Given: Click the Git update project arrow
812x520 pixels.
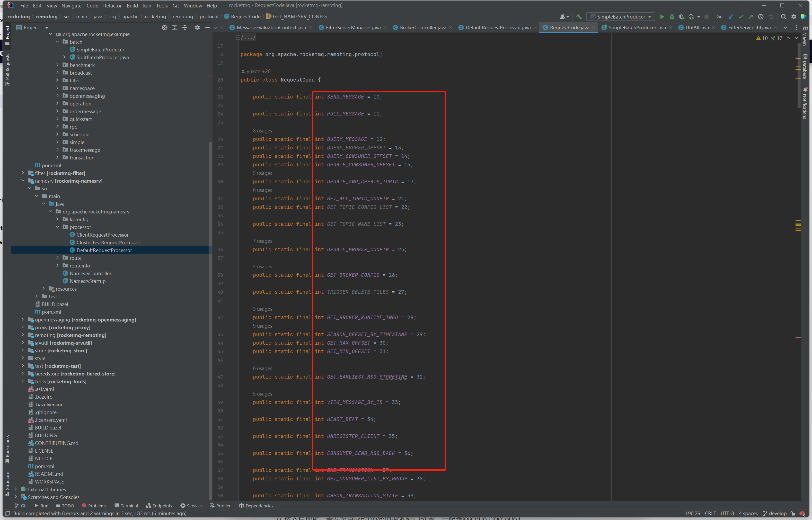Looking at the screenshot, I should [x=731, y=16].
